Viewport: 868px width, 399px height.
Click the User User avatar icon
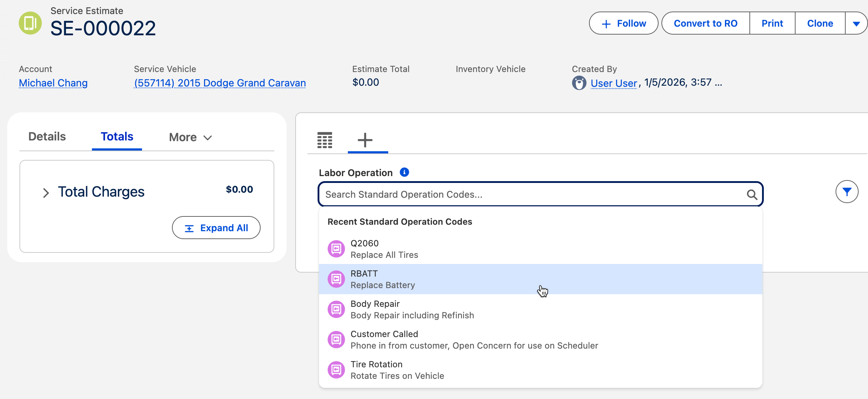[579, 83]
